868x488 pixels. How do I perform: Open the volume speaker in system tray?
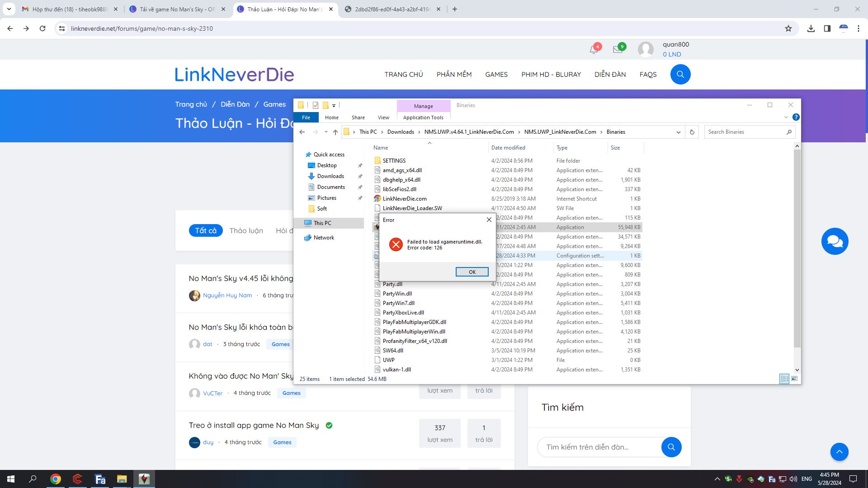click(793, 480)
